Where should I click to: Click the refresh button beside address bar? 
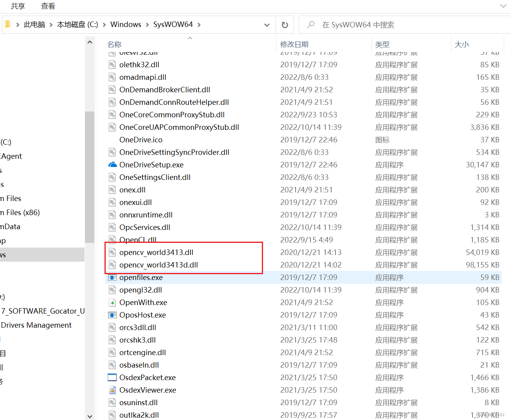coord(285,25)
